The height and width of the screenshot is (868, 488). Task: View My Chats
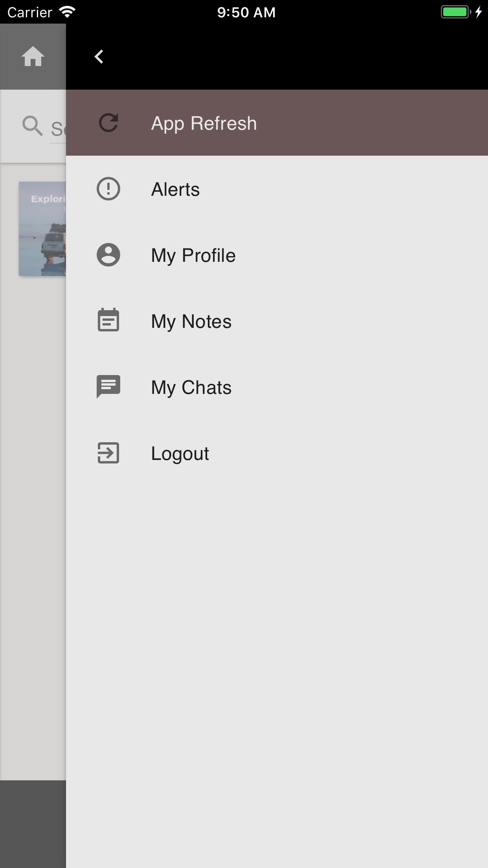pos(191,388)
